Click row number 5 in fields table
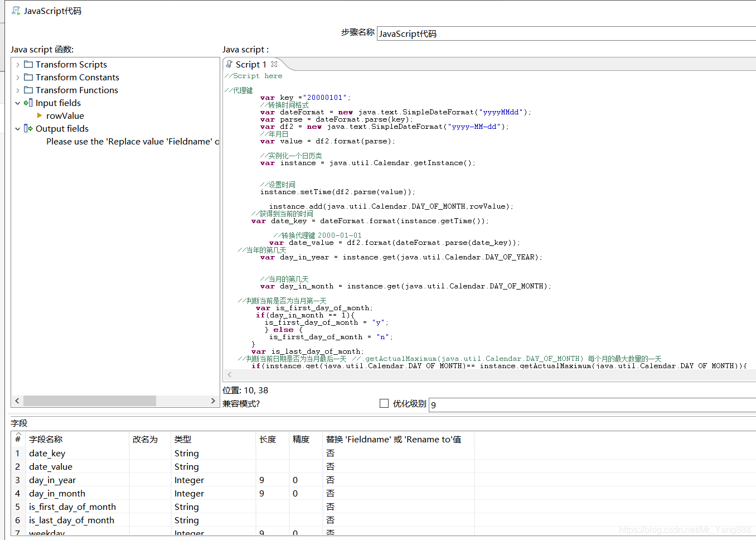This screenshot has height=540, width=756. point(18,507)
